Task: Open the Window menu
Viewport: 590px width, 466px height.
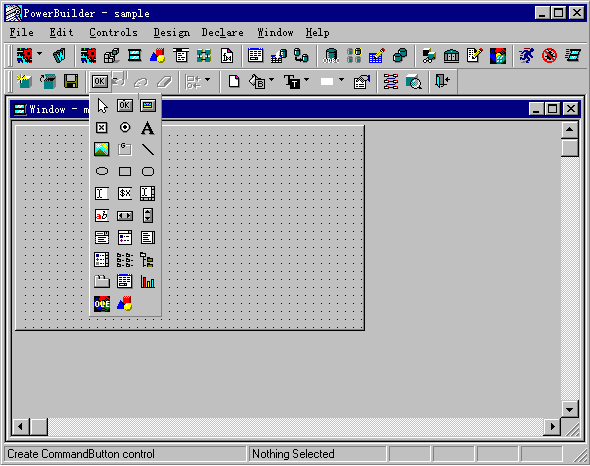Action: 275,33
